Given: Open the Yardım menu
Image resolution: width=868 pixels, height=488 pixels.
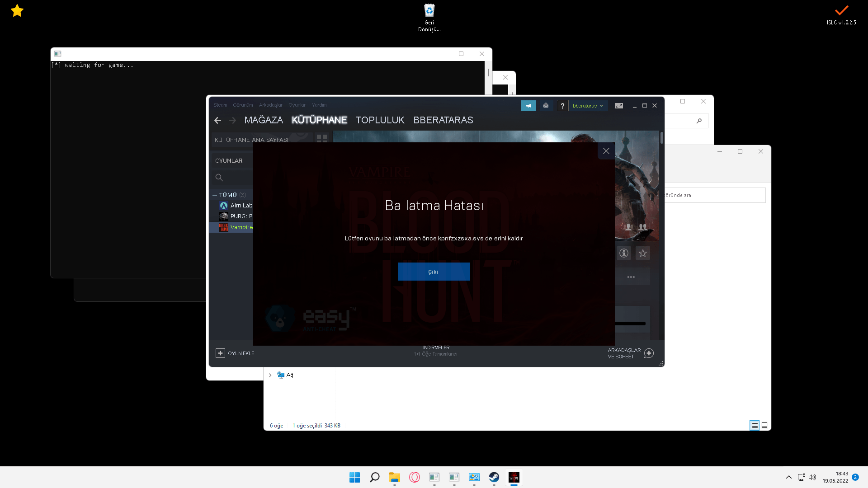Looking at the screenshot, I should [319, 105].
